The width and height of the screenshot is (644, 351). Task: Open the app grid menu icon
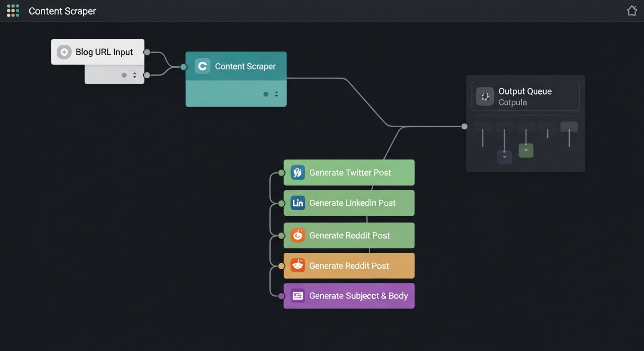(13, 11)
